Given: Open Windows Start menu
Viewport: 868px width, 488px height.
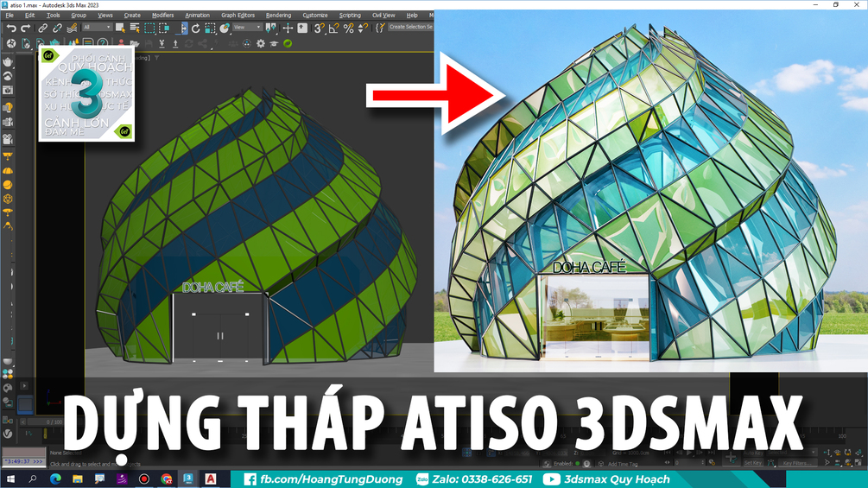Looking at the screenshot, I should coord(10,479).
